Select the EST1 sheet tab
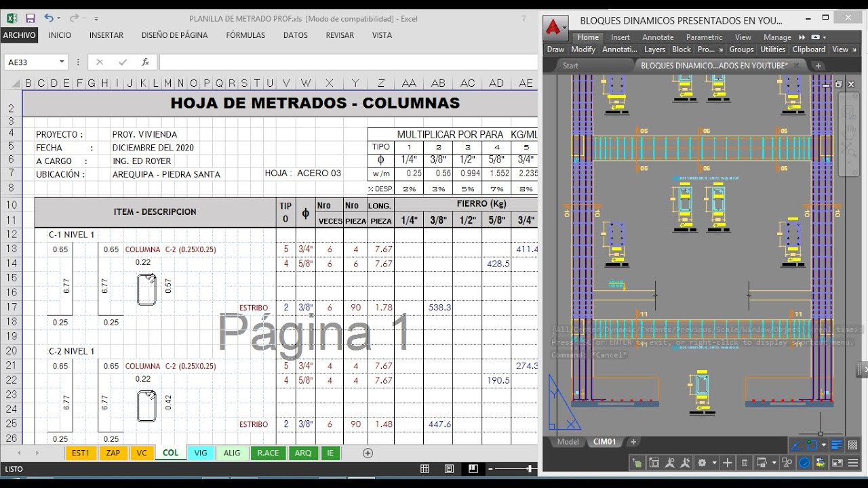This screenshot has height=488, width=868. tap(81, 453)
